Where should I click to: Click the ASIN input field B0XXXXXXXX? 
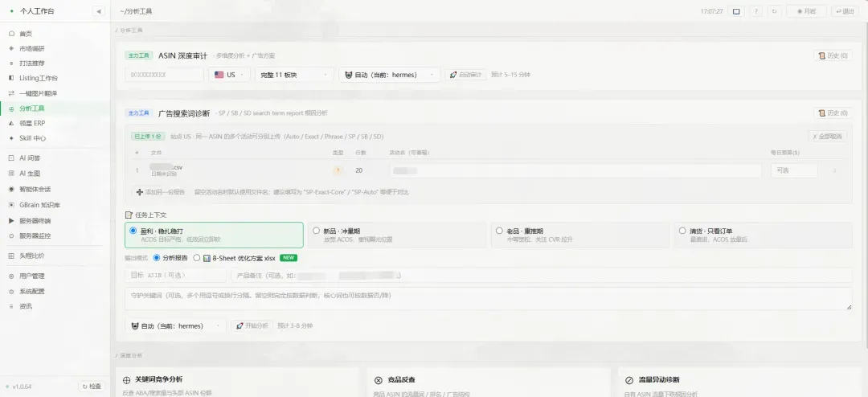click(x=164, y=75)
